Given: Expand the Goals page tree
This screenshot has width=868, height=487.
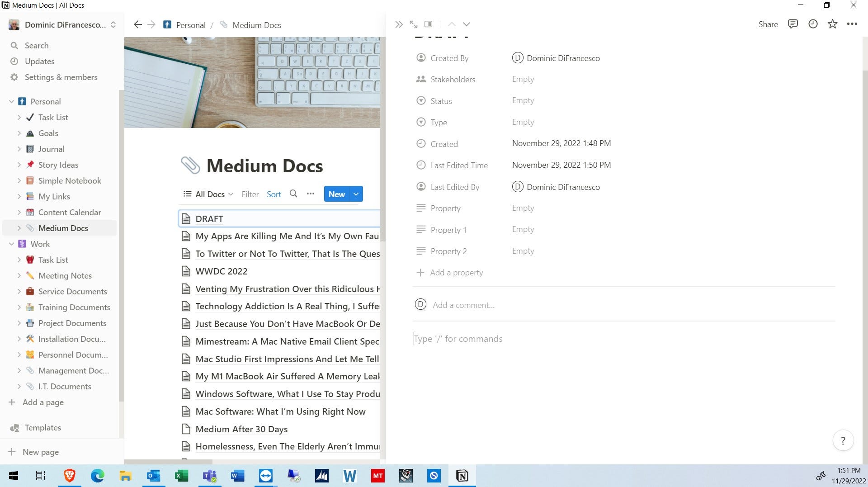Looking at the screenshot, I should click(19, 133).
